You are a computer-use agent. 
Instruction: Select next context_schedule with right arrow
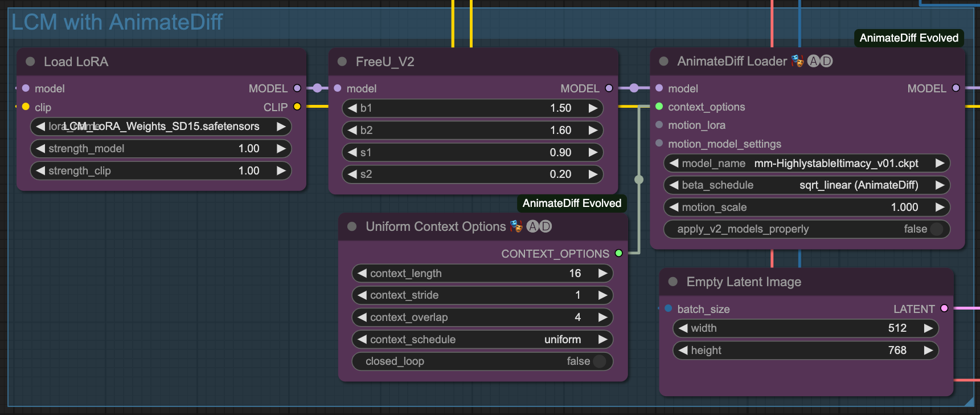pos(602,340)
